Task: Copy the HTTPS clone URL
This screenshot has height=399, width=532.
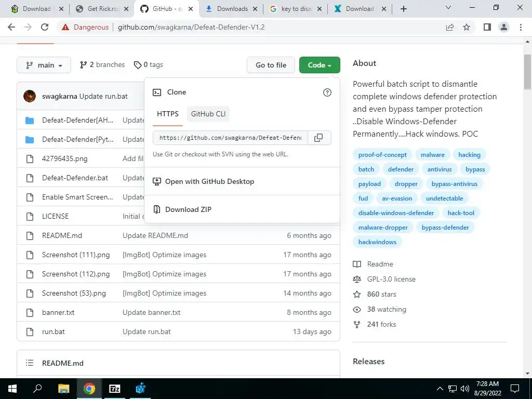Action: (x=318, y=138)
